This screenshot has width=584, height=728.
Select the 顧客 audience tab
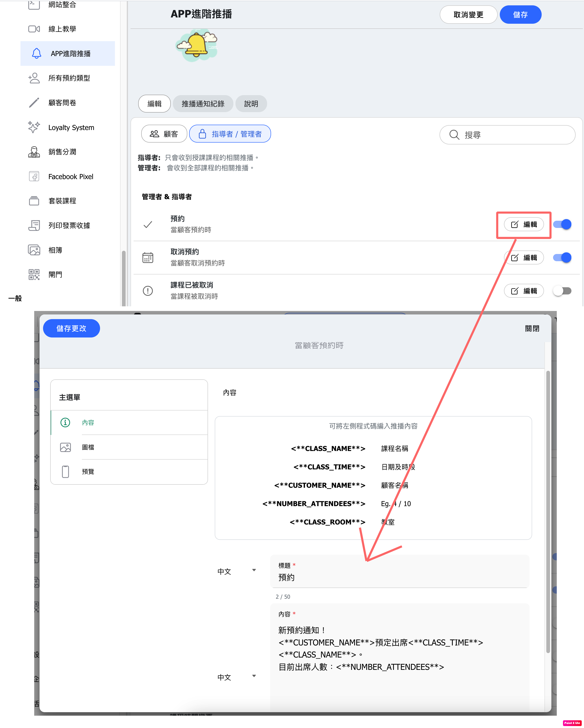pos(164,134)
